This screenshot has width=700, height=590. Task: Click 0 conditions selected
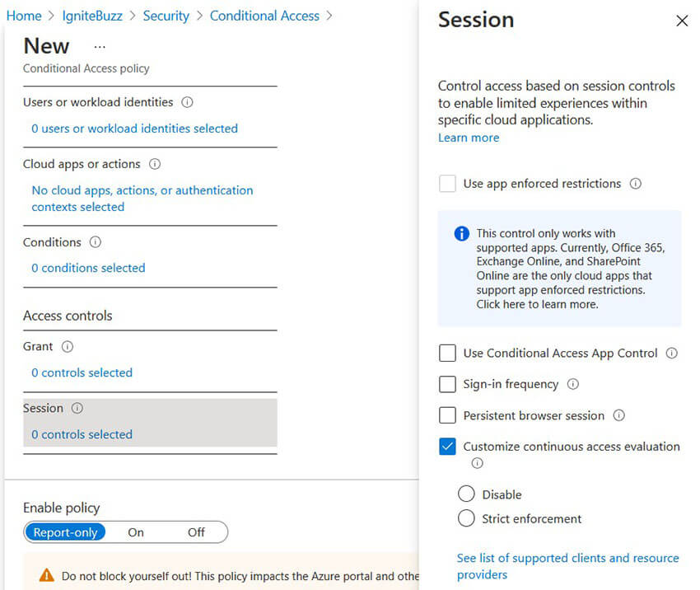(86, 268)
